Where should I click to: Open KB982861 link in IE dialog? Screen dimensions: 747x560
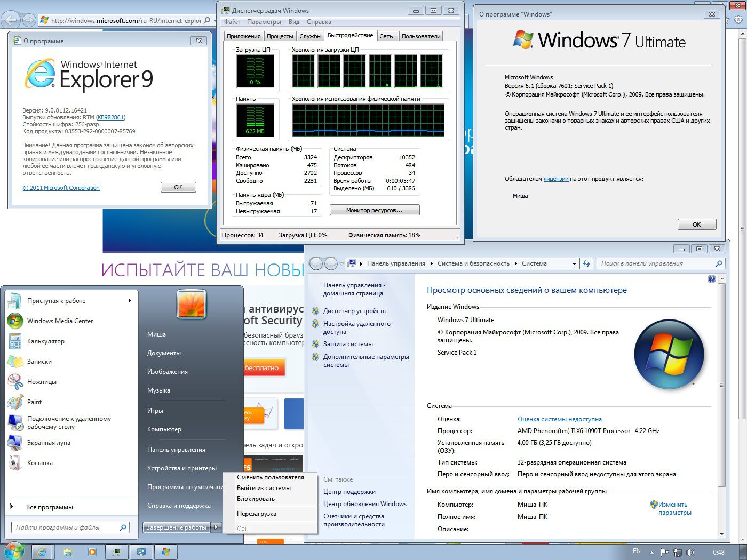click(111, 117)
